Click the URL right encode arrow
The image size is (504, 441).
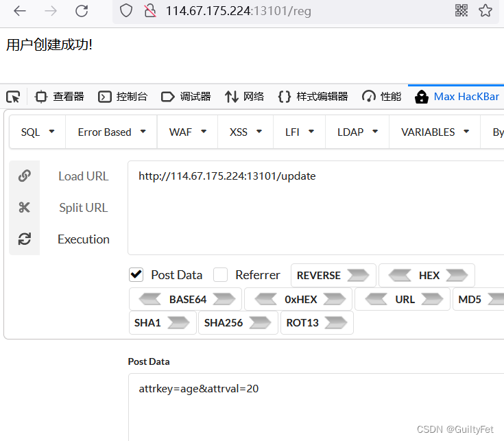pyautogui.click(x=432, y=299)
